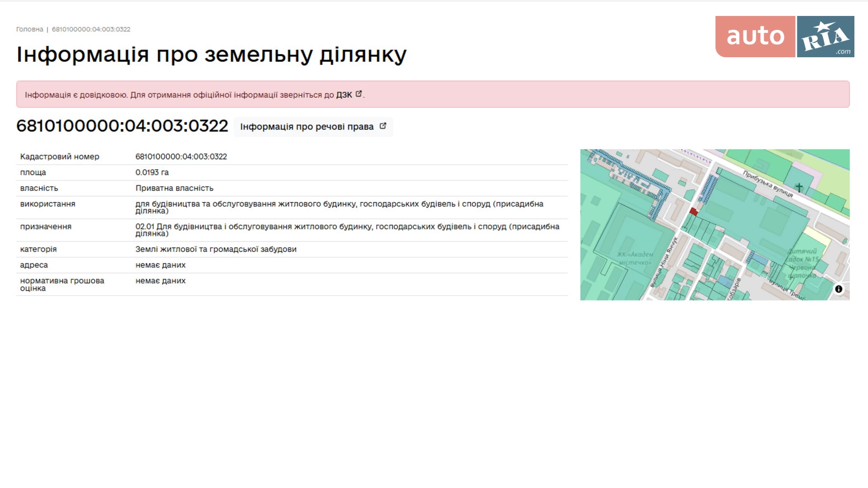
Task: Click the нормативна грошова оцінка label
Action: click(62, 284)
